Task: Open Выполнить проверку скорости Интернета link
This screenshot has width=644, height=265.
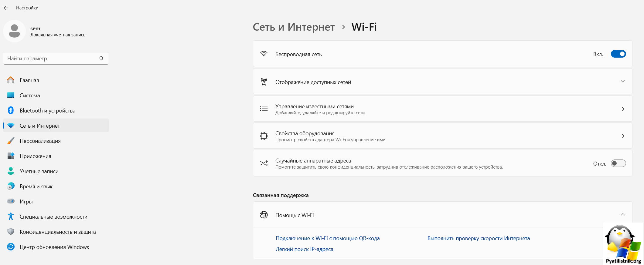Action: [479, 238]
